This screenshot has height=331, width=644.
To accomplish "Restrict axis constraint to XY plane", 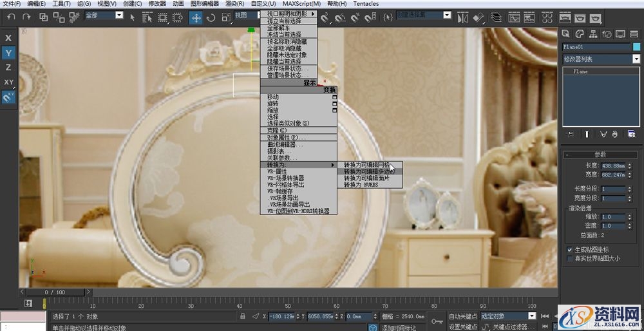I will click(8, 82).
